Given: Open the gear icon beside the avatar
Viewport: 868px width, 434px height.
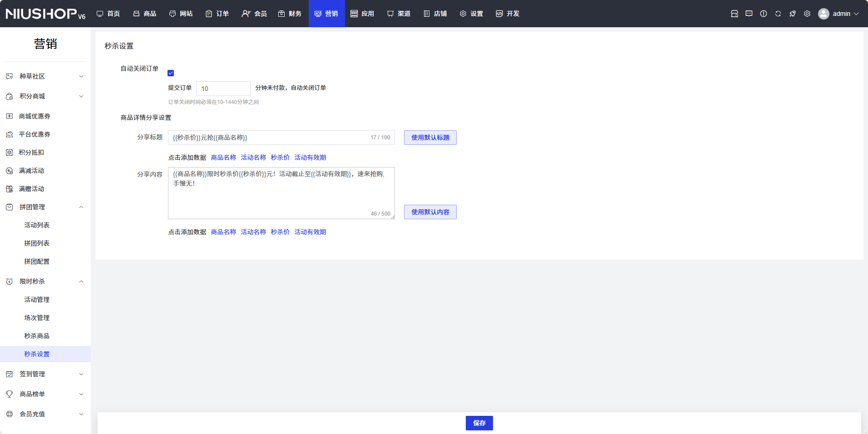Looking at the screenshot, I should pos(807,14).
